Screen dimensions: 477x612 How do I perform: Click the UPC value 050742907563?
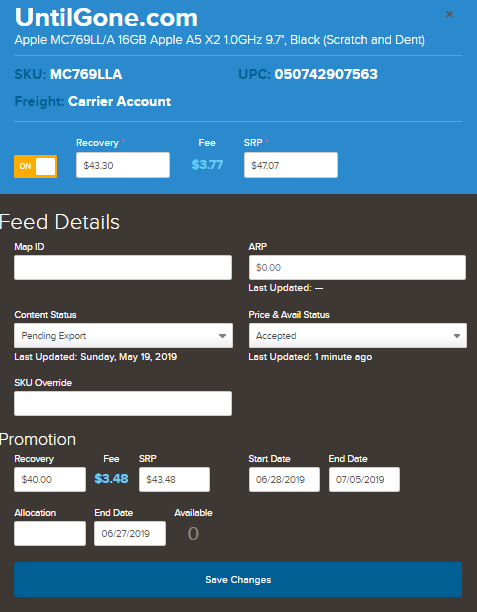click(326, 74)
